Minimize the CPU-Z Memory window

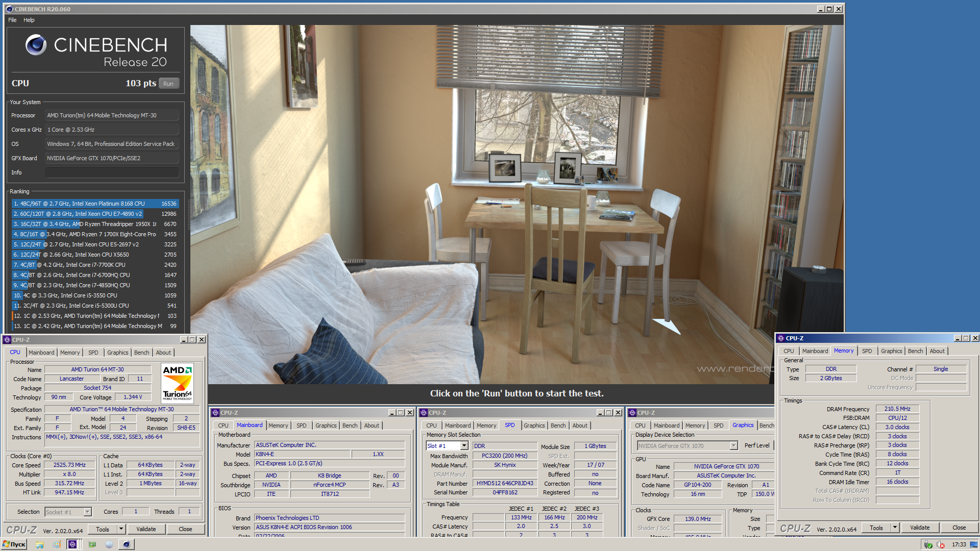tap(958, 338)
